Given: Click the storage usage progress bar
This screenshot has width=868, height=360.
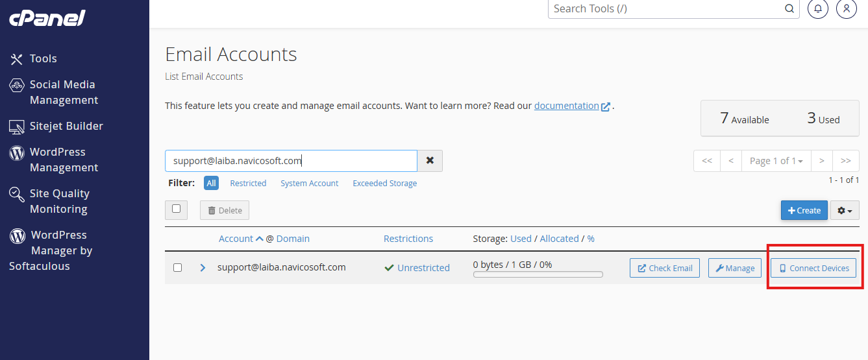Looking at the screenshot, I should [x=538, y=274].
